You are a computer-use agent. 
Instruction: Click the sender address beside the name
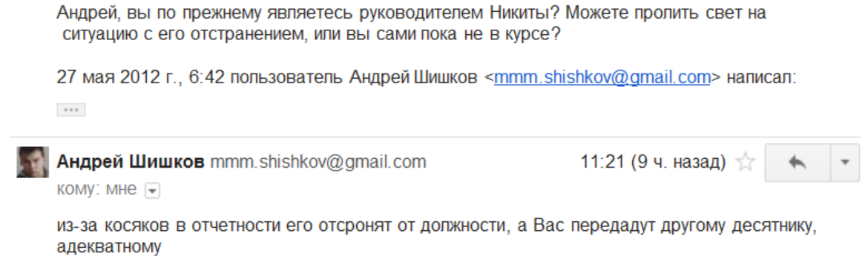click(318, 163)
